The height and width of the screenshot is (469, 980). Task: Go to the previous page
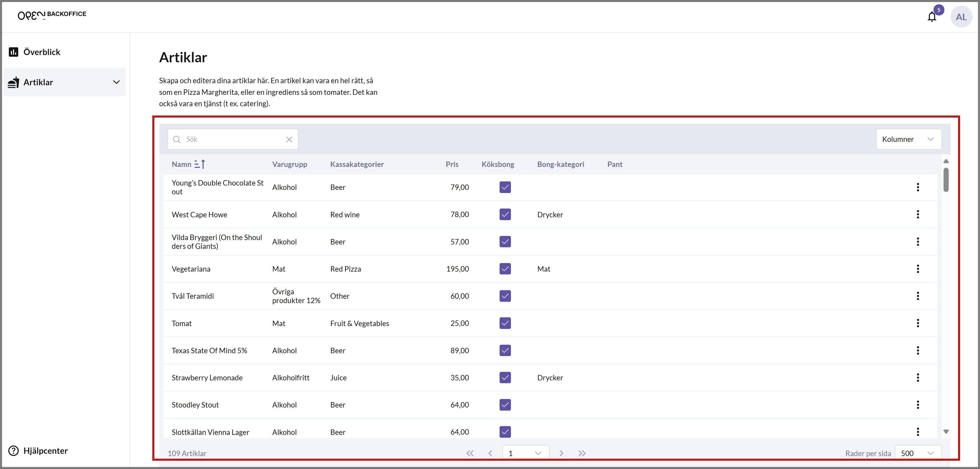(490, 453)
